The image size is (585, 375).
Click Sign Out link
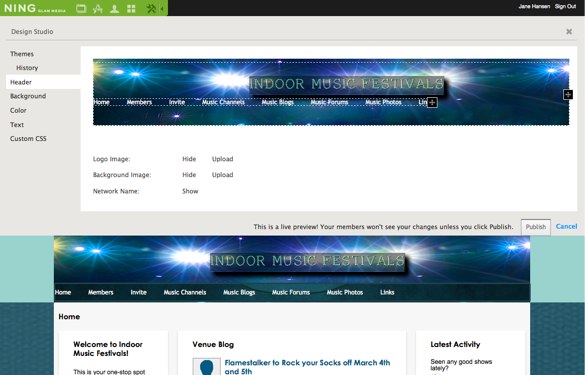pyautogui.click(x=565, y=6)
